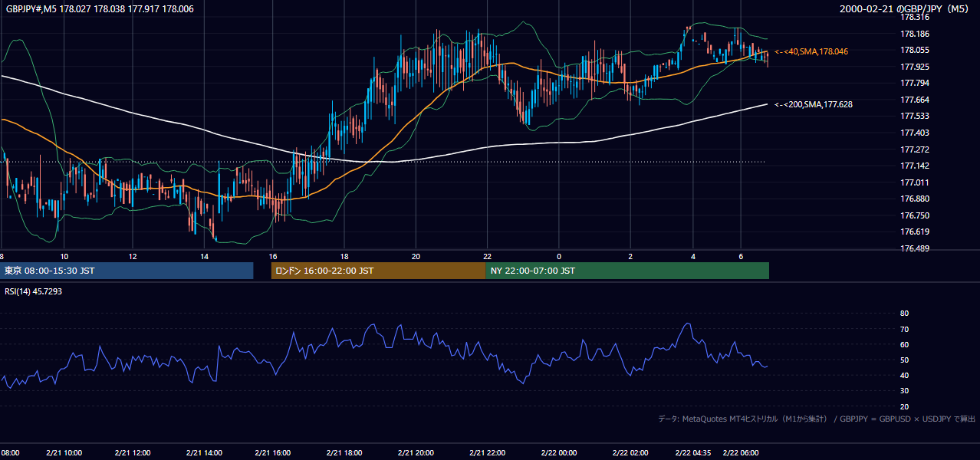The width and height of the screenshot is (980, 460).
Task: Click price axis value 177.664
Action: pyautogui.click(x=914, y=100)
